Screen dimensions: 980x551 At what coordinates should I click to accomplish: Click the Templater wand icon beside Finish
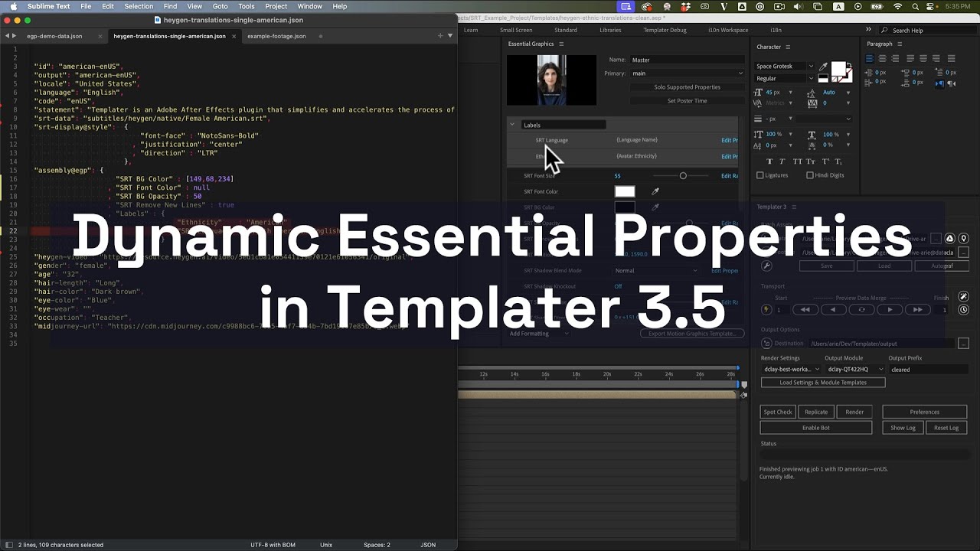pos(963,297)
